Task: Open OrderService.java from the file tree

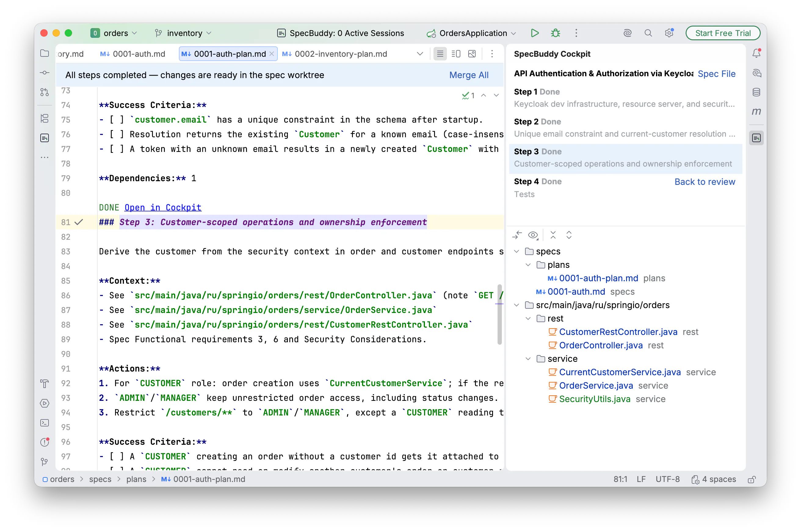Action: 596,386
